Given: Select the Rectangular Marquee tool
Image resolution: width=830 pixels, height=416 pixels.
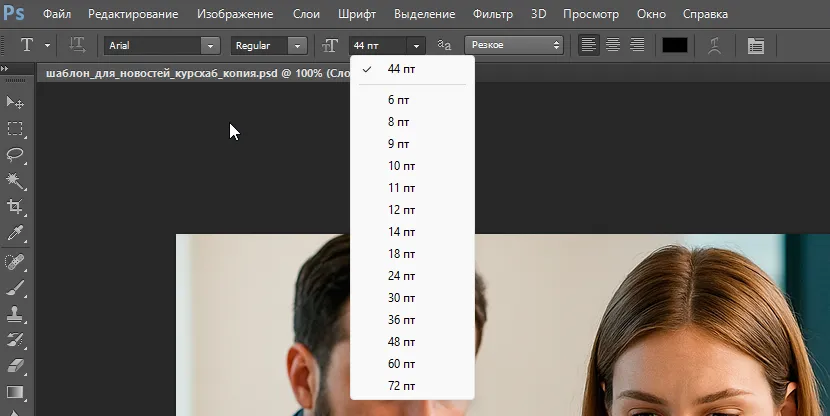Looking at the screenshot, I should 15,129.
